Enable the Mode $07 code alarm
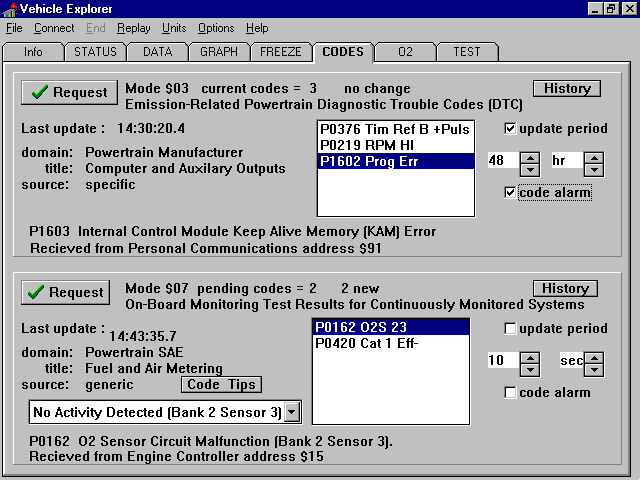The width and height of the screenshot is (640, 480). (x=511, y=392)
